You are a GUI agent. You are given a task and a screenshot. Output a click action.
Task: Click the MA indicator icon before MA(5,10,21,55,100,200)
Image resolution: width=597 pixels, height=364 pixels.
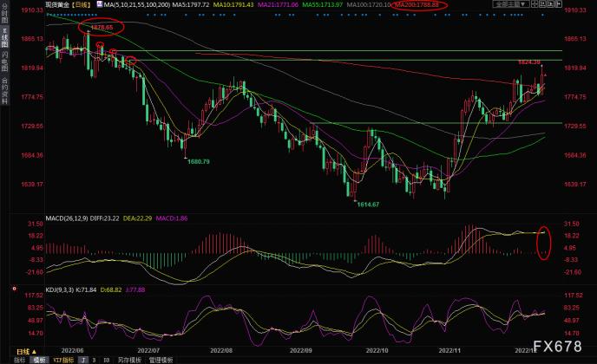[100, 4]
